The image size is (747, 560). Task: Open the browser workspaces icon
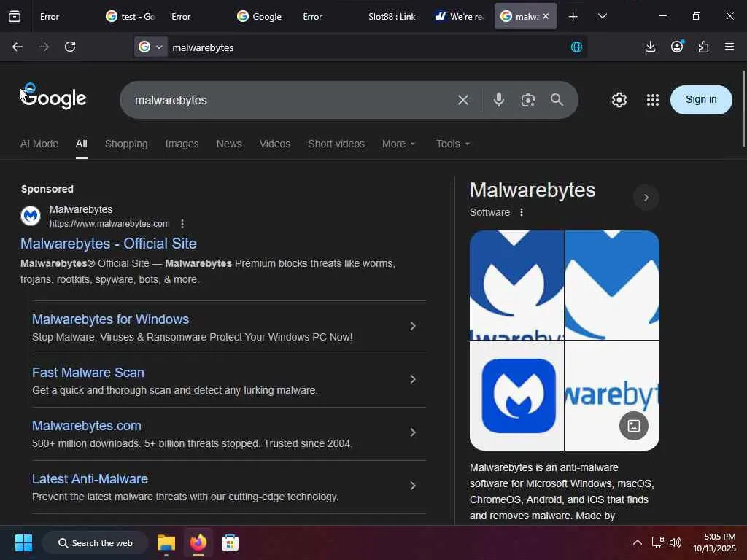tap(15, 16)
